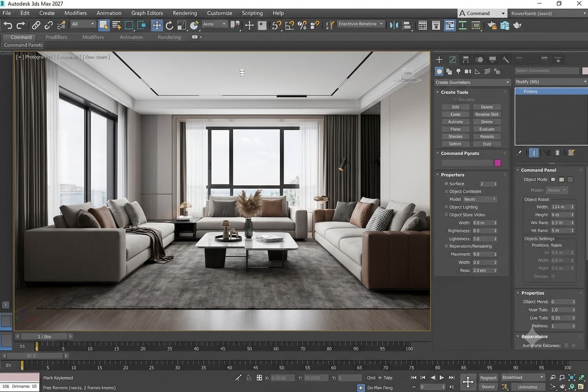Click the Play animation button
Screen dimensions: 588x392
coord(441,378)
